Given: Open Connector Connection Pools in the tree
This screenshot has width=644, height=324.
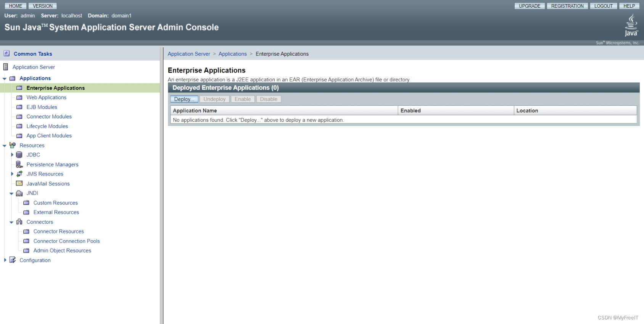Looking at the screenshot, I should (67, 241).
